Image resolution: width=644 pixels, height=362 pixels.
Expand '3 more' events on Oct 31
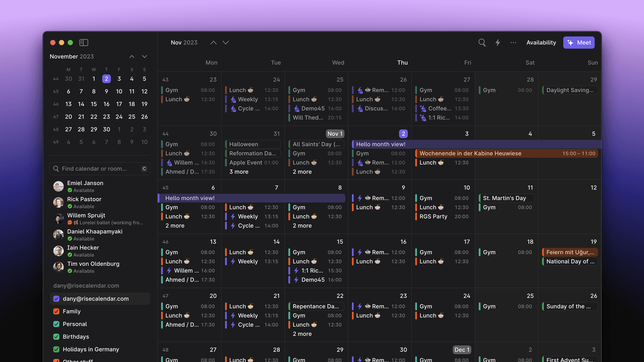point(239,172)
